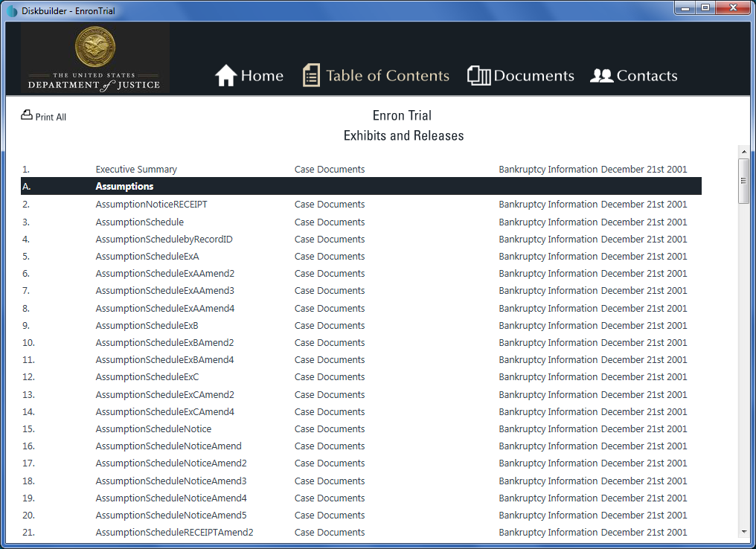The image size is (756, 549).
Task: Open AssumptionSchedulebyRecordID document
Action: click(164, 239)
